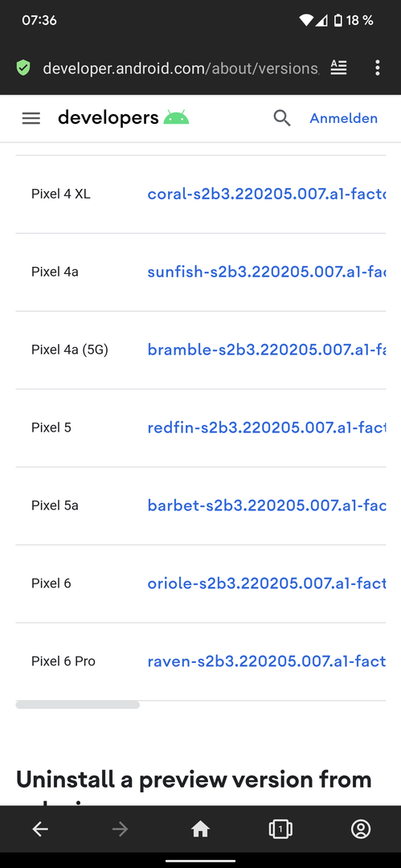Sign in via the Anmelden link
Viewport: 401px width, 868px height.
click(343, 118)
